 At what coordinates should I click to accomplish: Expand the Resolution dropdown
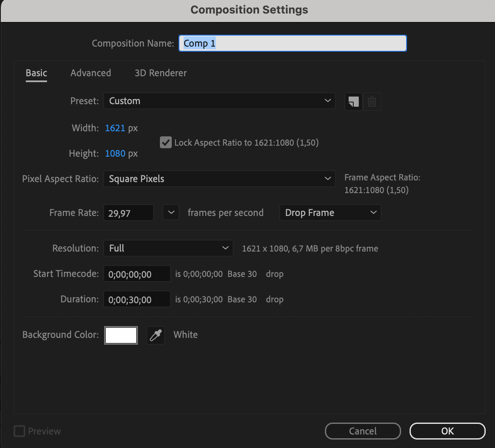(168, 248)
